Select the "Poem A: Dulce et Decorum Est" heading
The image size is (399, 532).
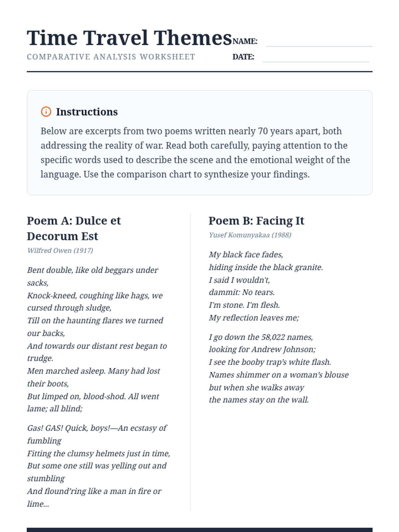pyautogui.click(x=74, y=228)
